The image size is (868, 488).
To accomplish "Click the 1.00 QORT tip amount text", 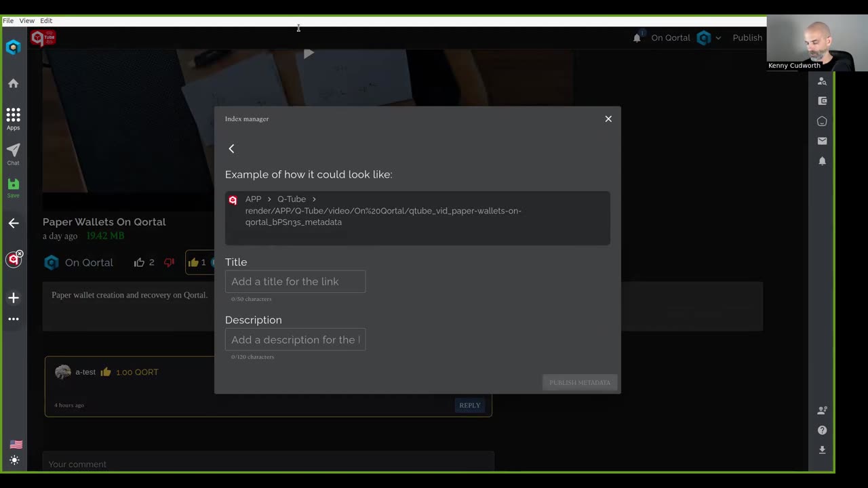I will click(x=137, y=372).
